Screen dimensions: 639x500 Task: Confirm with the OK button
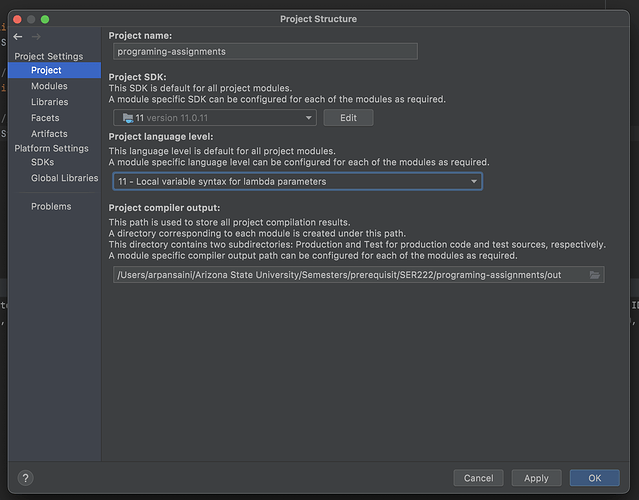pos(595,478)
